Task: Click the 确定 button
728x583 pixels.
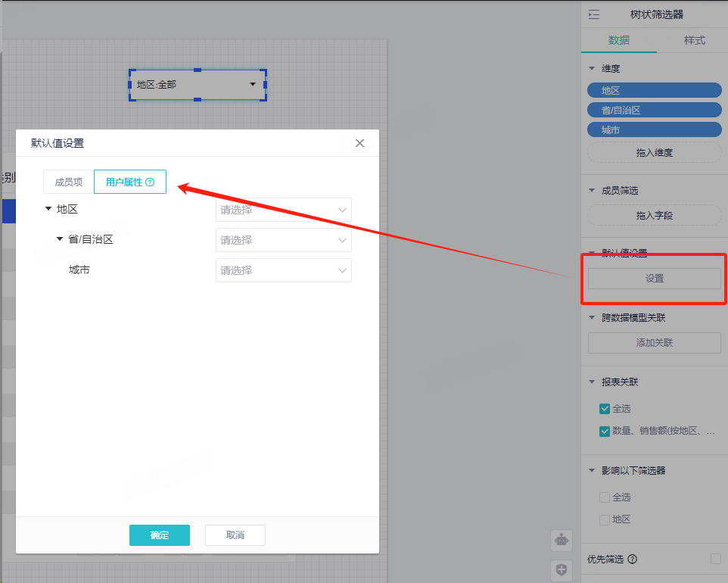Action: pyautogui.click(x=160, y=535)
